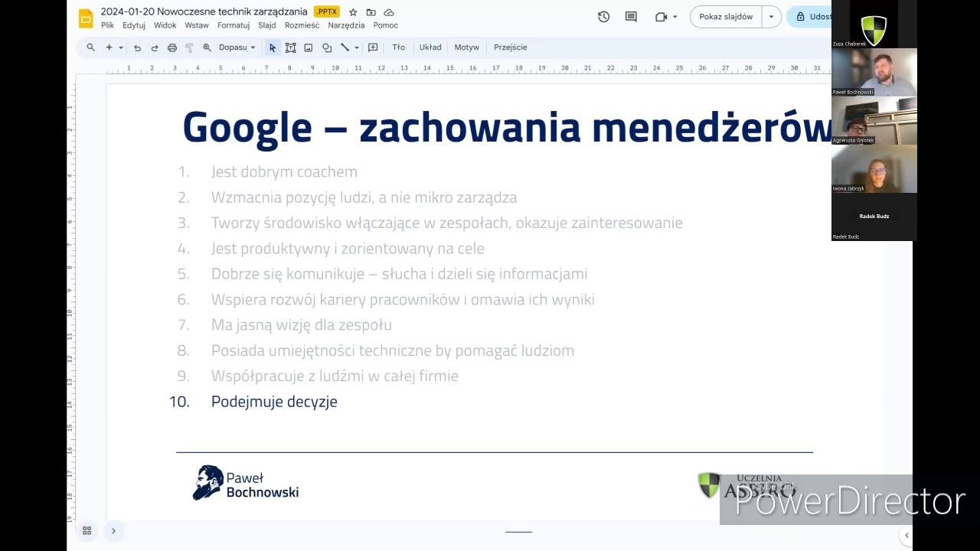Star the presentation
The image size is (980, 551).
click(353, 12)
